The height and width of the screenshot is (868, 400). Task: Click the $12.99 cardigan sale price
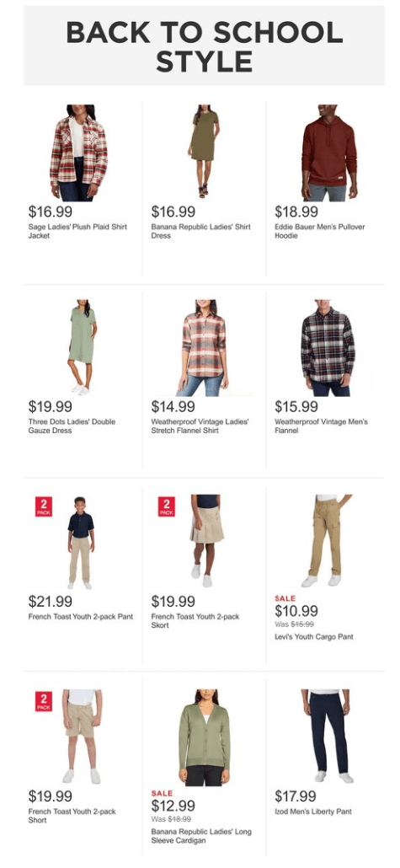(173, 806)
